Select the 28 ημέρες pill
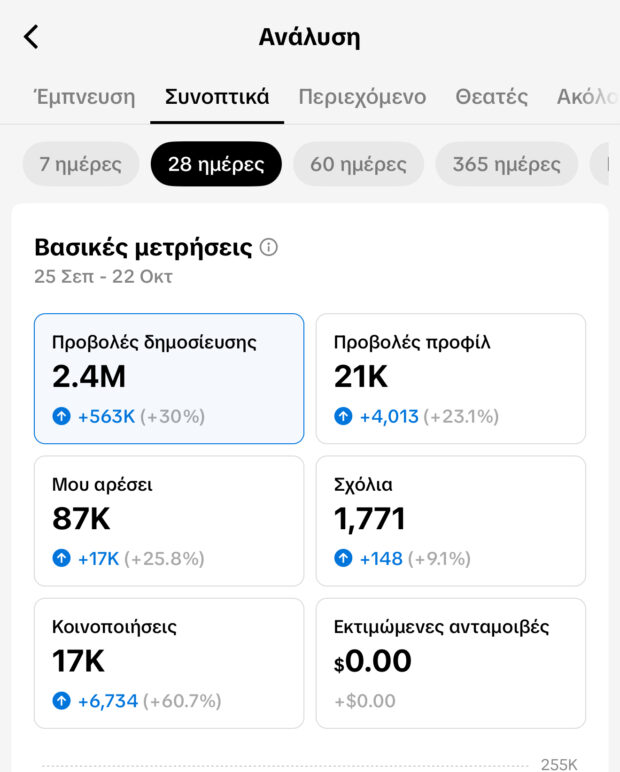 click(x=216, y=164)
